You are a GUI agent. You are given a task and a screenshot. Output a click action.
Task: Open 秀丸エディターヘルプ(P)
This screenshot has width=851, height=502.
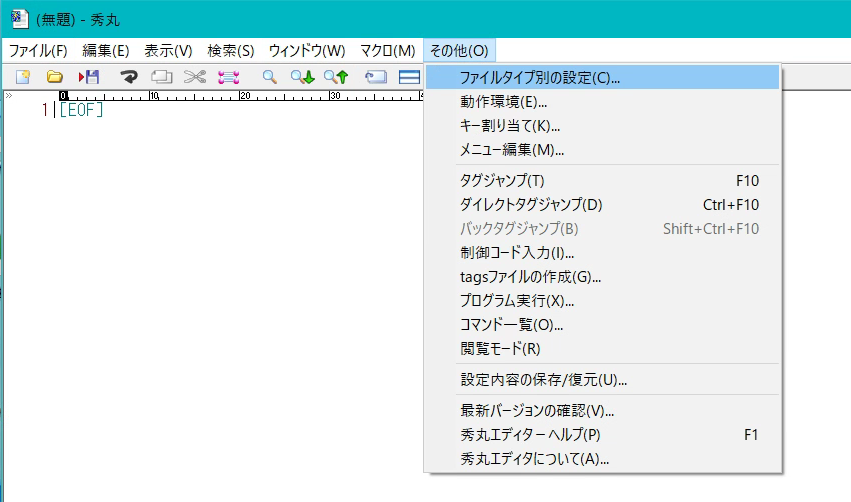(602, 435)
